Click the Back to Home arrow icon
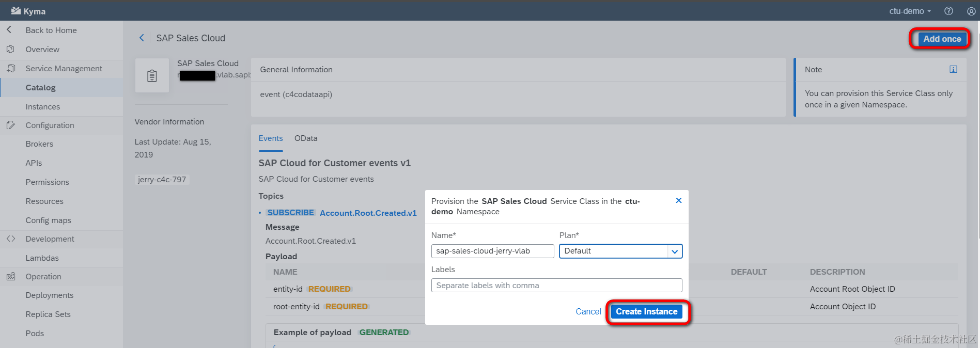This screenshot has height=348, width=980. coord(9,30)
